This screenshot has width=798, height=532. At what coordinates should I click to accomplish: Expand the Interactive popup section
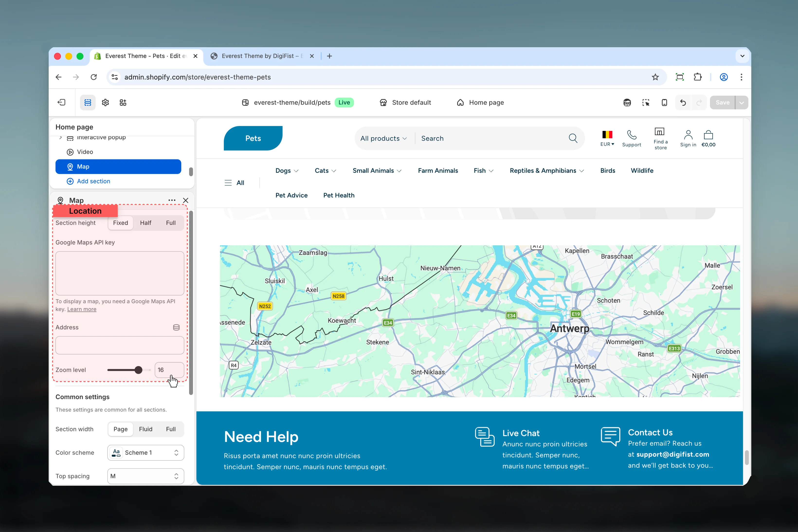click(61, 138)
